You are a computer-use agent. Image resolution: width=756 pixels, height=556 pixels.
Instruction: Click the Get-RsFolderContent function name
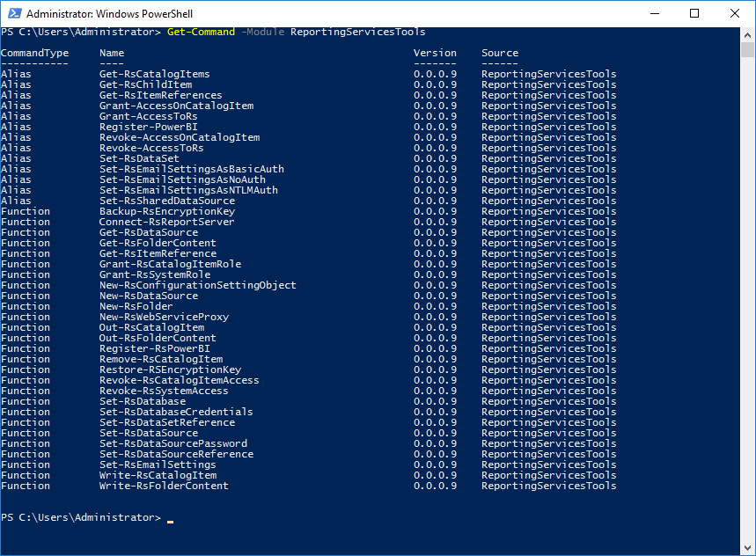(158, 244)
